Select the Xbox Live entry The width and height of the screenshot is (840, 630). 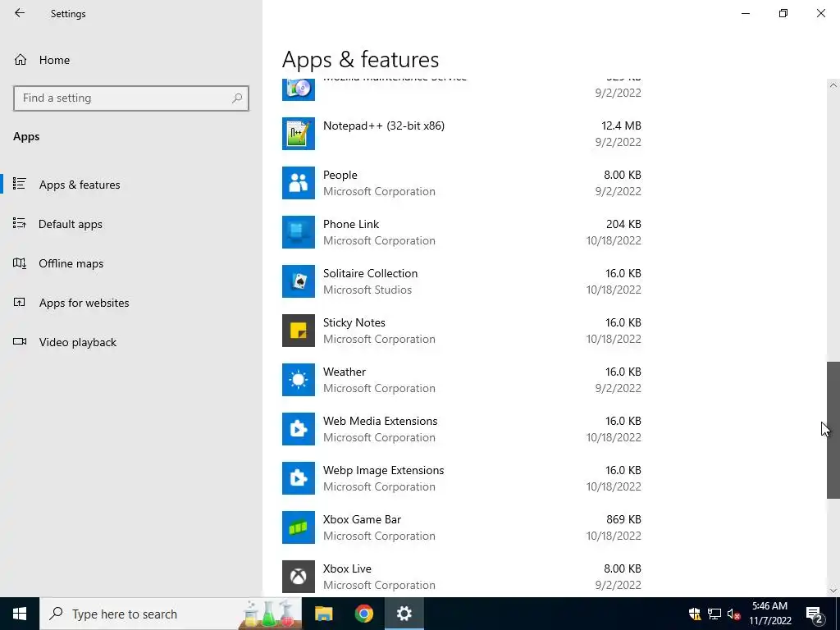click(462, 577)
